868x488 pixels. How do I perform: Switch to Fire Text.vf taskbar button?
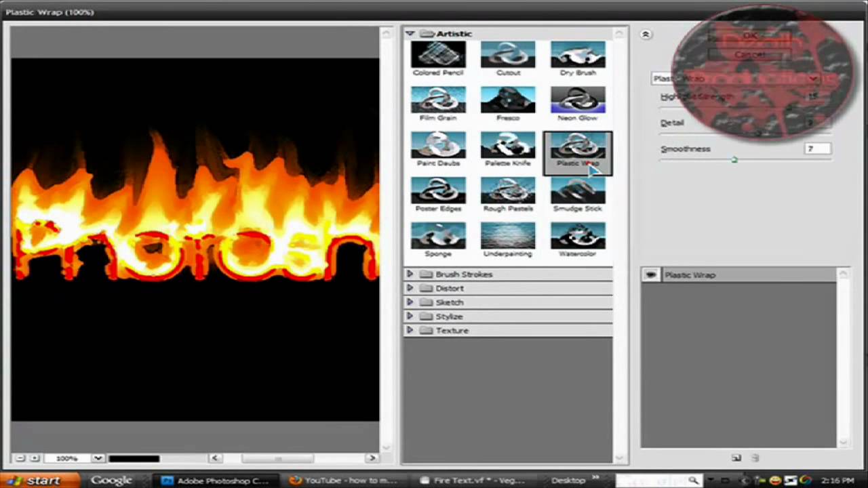472,481
